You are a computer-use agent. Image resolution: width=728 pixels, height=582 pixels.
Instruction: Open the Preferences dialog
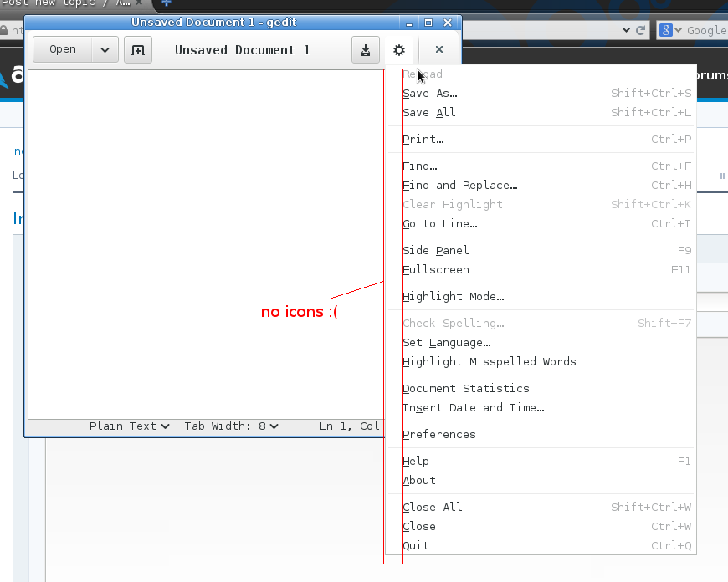[x=438, y=434]
